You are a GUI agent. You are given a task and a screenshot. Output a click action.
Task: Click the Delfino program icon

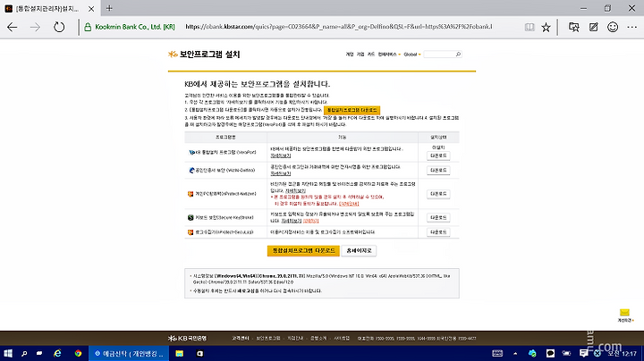click(191, 171)
